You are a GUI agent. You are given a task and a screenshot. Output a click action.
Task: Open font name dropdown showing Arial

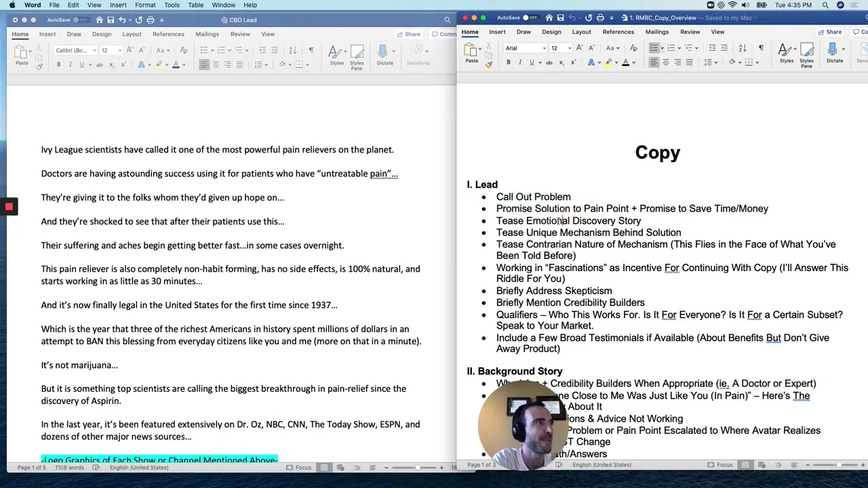[544, 48]
